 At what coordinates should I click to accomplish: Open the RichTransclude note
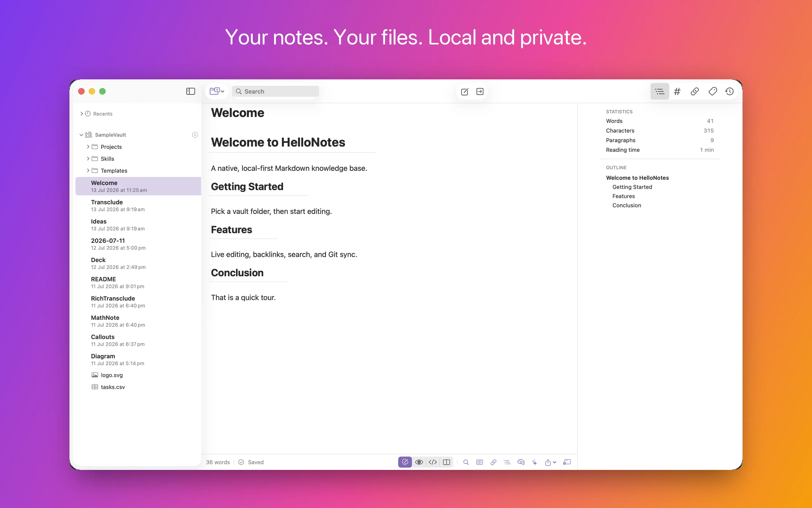138,302
